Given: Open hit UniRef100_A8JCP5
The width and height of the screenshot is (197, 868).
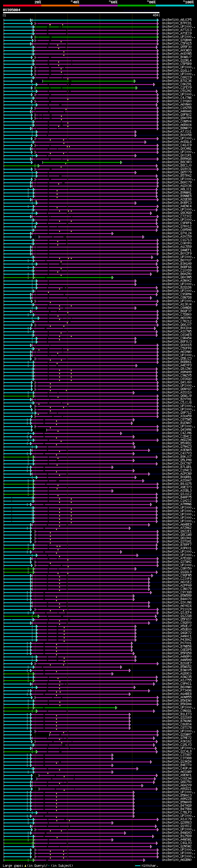Looking at the screenshot, I should 177,20.
